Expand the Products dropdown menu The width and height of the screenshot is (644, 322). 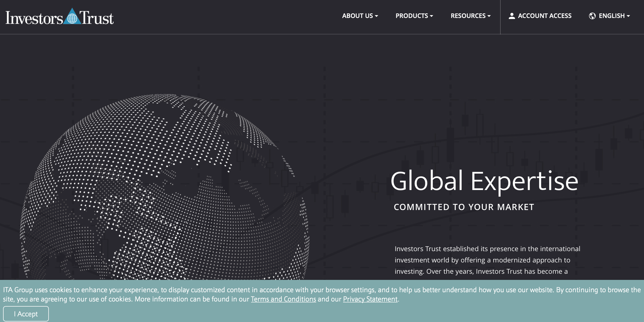point(414,16)
